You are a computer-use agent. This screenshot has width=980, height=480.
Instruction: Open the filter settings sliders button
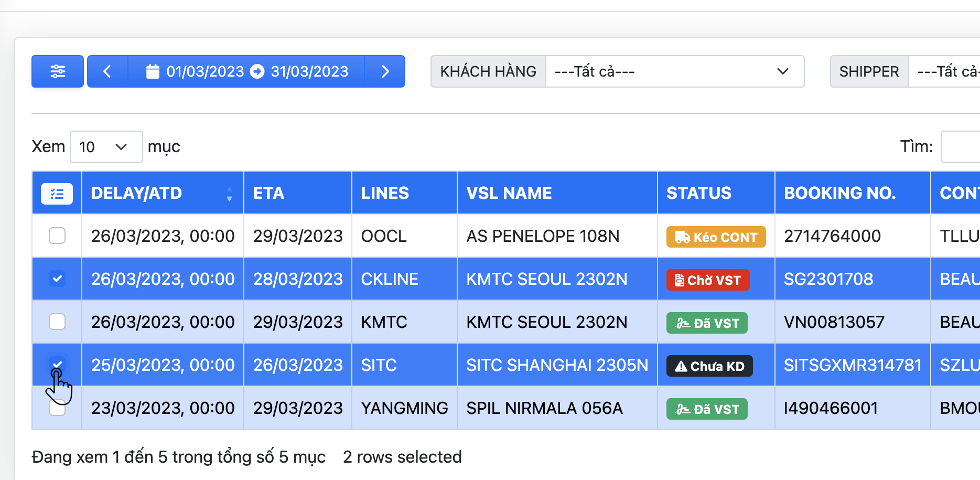57,71
